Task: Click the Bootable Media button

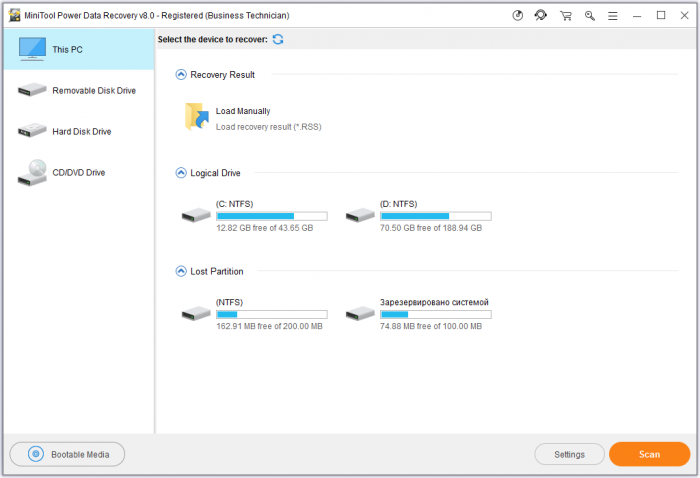Action: [x=67, y=454]
